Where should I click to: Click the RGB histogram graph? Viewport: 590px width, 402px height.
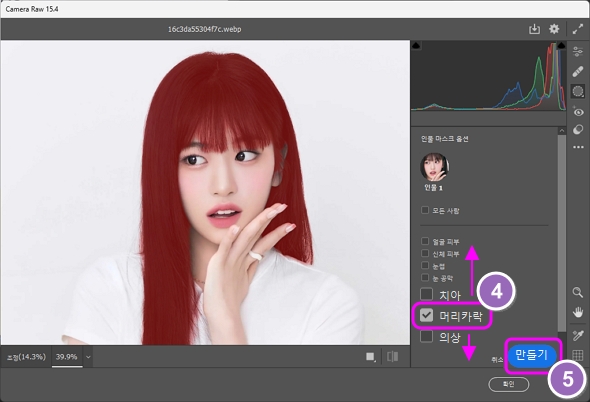pyautogui.click(x=488, y=76)
